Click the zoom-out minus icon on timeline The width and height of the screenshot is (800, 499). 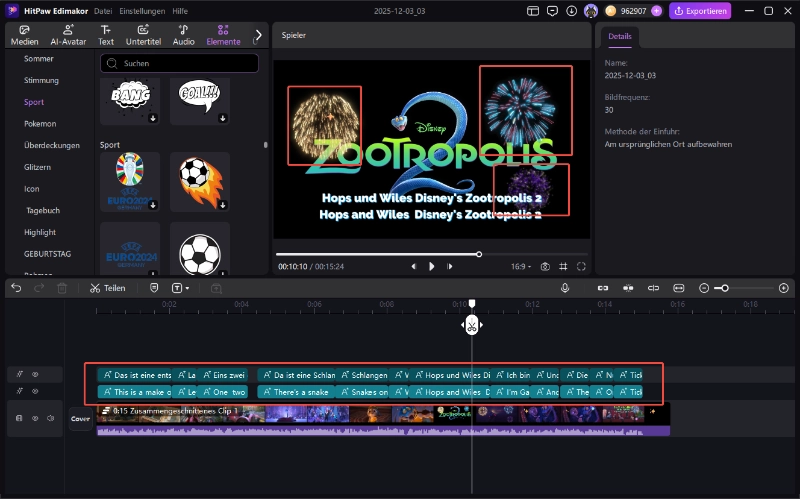pos(704,288)
